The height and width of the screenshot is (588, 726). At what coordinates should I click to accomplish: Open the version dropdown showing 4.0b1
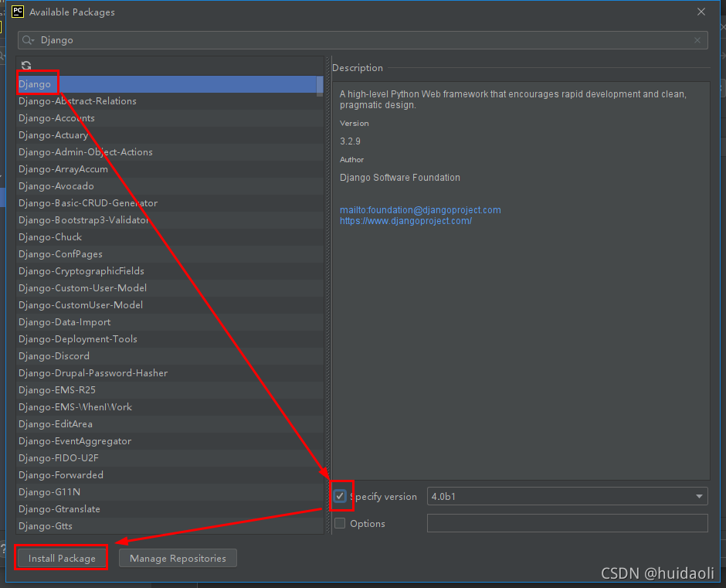(x=567, y=496)
